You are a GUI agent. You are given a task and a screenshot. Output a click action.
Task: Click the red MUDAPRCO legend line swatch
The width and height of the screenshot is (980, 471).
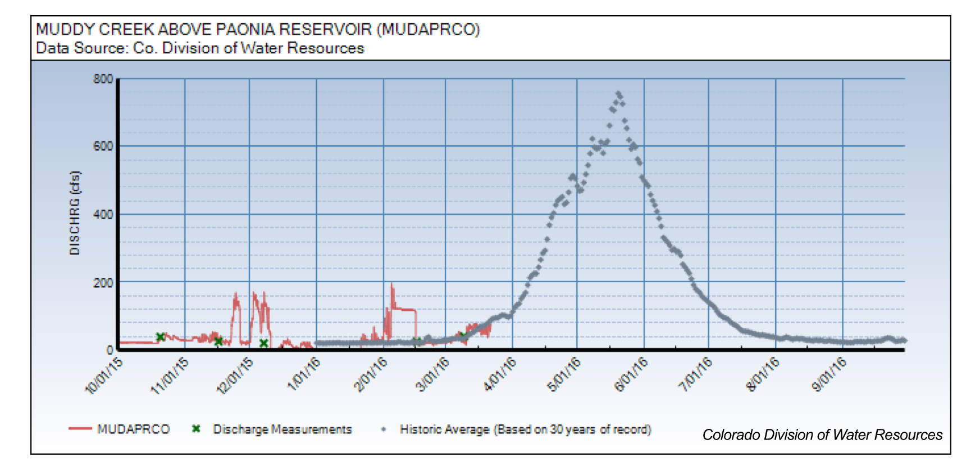click(80, 429)
